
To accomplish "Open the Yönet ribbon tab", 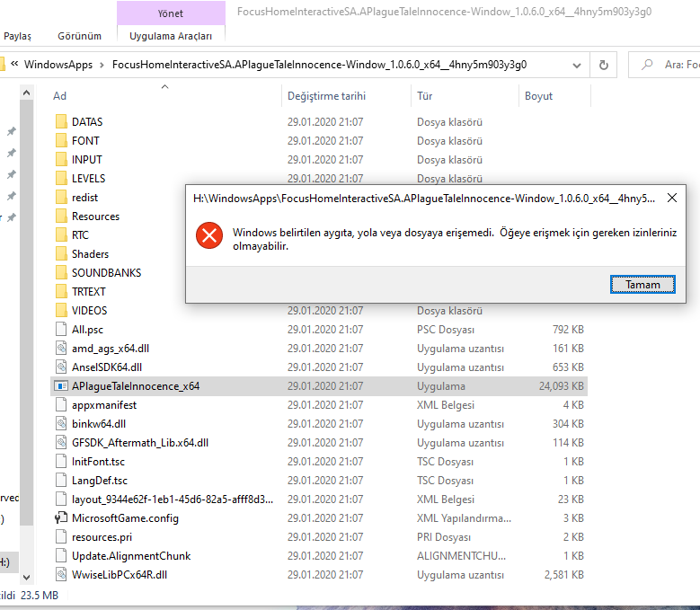I will click(x=171, y=13).
